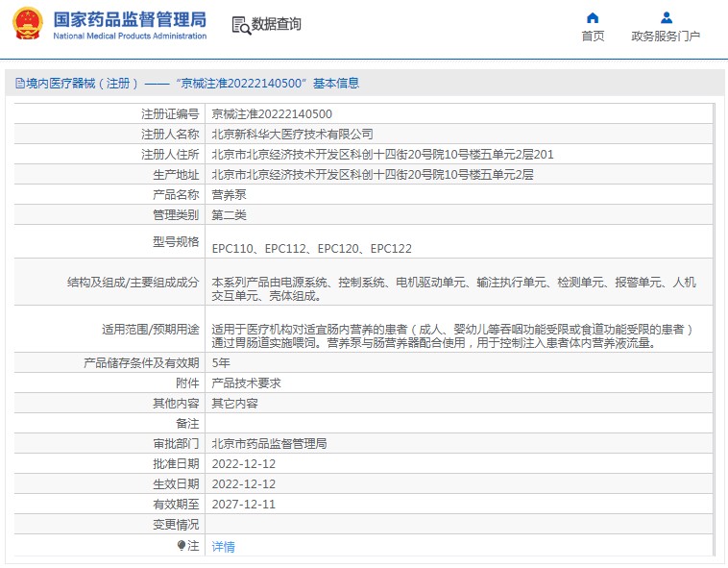The image size is (728, 568).
Task: Click the 产品储存条件及有效期 label
Action: (x=141, y=362)
